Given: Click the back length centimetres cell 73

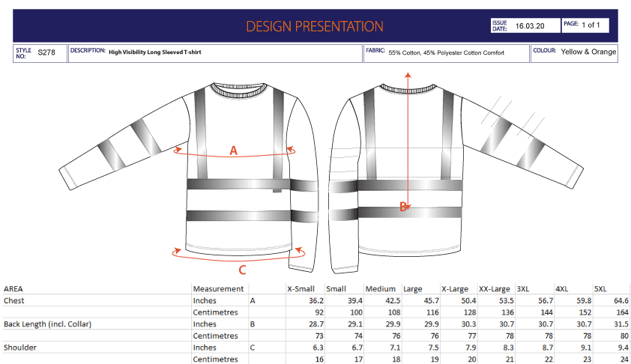Looking at the screenshot, I should tap(319, 336).
